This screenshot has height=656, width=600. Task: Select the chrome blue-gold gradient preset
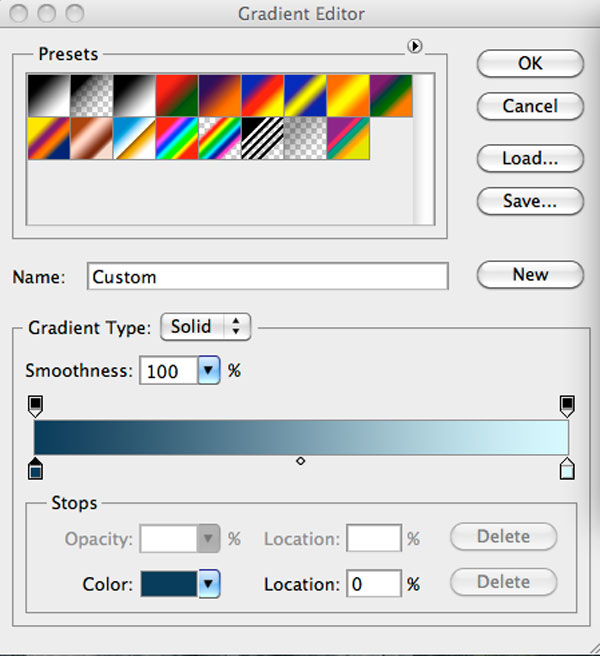click(x=134, y=138)
